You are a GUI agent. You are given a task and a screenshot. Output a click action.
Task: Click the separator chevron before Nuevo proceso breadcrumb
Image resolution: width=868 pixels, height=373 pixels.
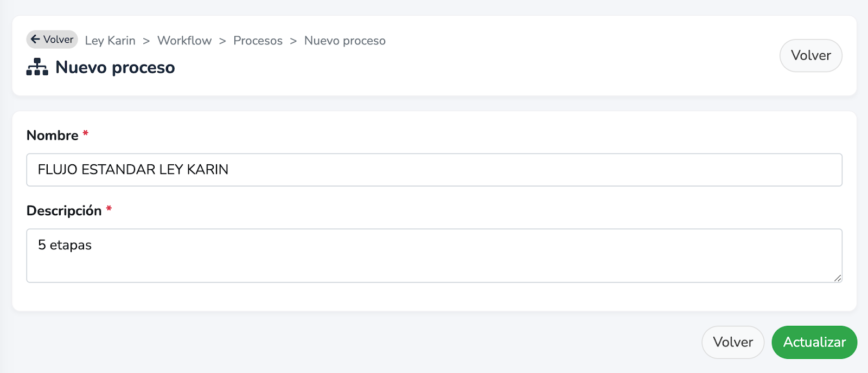[x=293, y=41]
